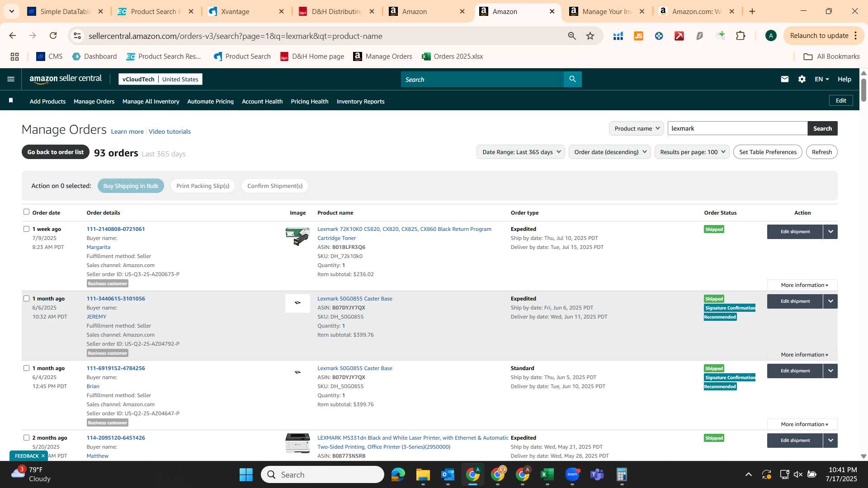Open the settings gear in Seller Central
The width and height of the screenshot is (868, 488).
(802, 79)
